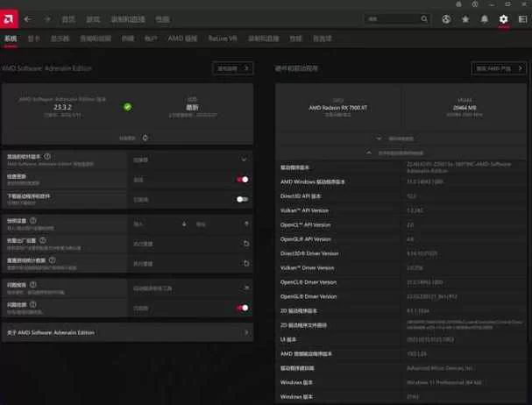
Task: Click the bug report icon in title bar
Action: coord(458,4)
